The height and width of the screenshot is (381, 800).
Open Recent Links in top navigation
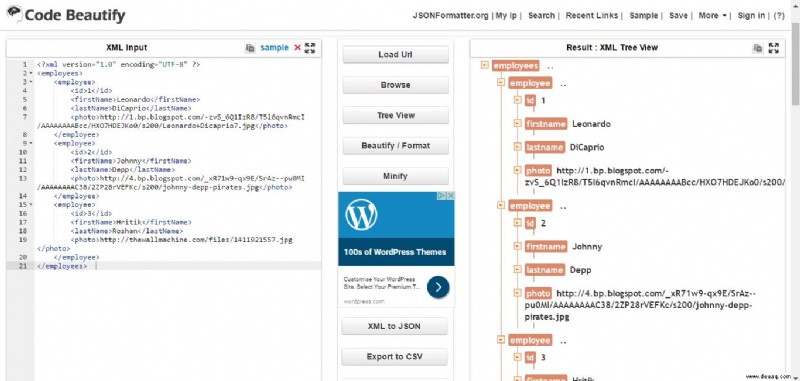pos(592,15)
